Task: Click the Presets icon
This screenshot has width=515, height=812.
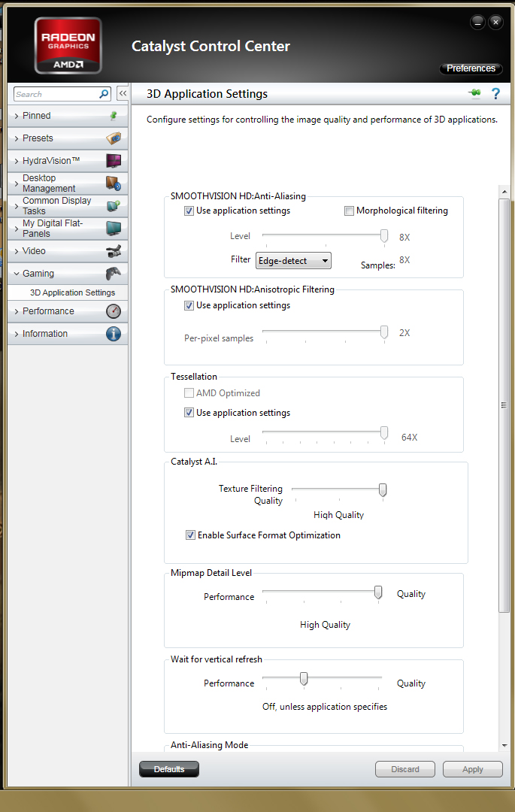Action: click(x=114, y=138)
